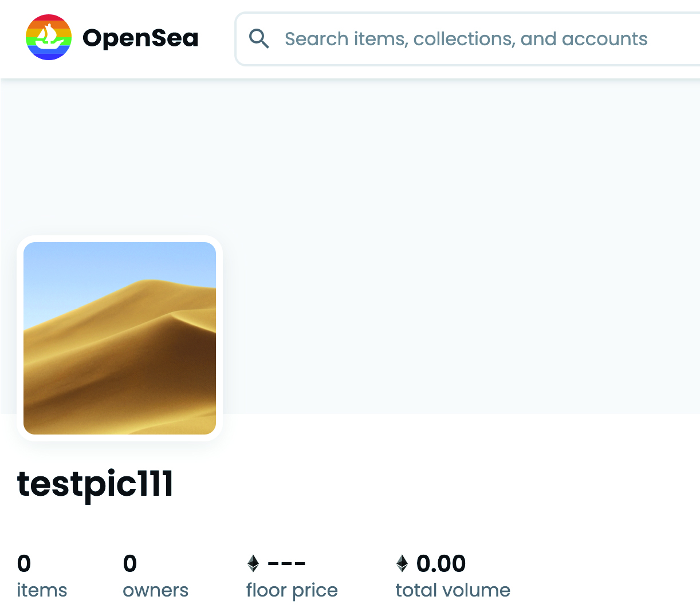Click the owners count number 0
The height and width of the screenshot is (616, 700).
tap(130, 564)
